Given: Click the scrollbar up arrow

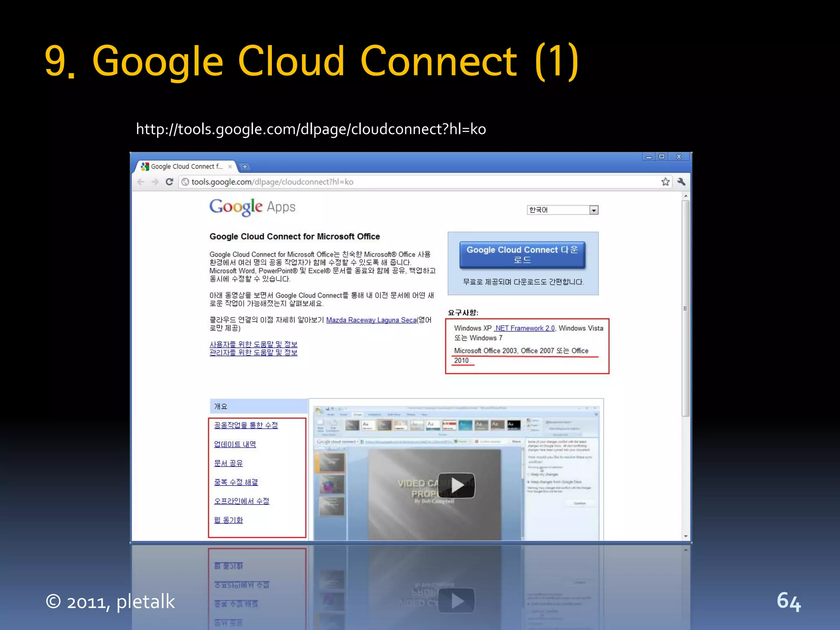Looking at the screenshot, I should point(685,196).
